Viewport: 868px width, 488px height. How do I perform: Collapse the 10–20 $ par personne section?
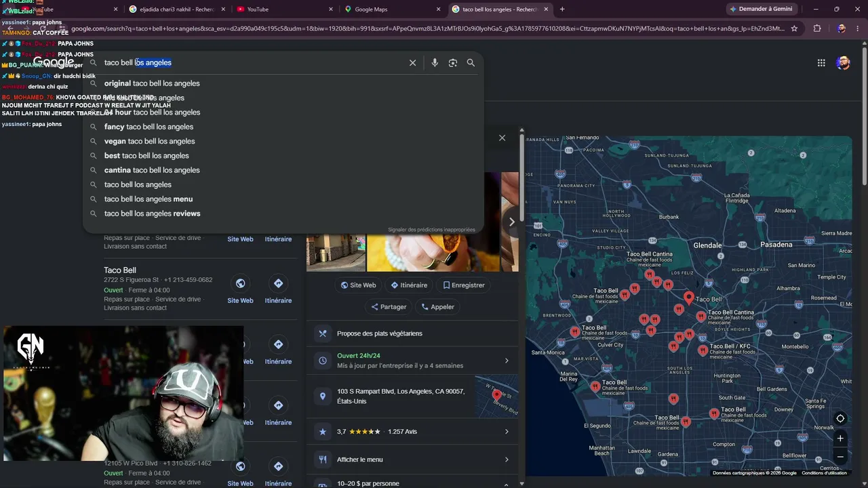point(507,484)
